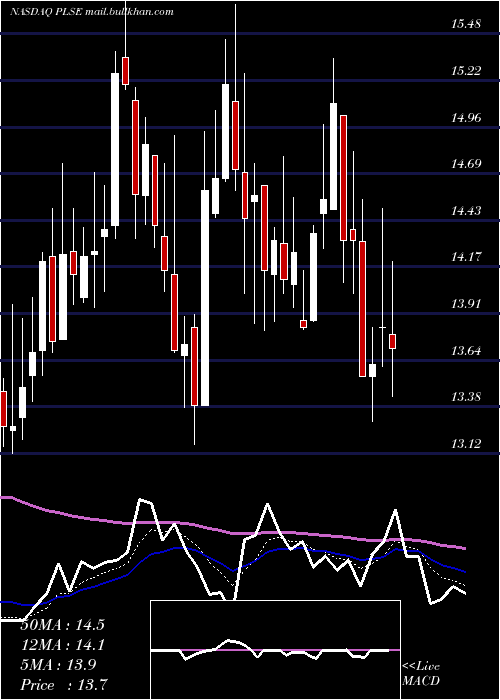
Task: Click the 14.69 price axis label
Action: 466,164
